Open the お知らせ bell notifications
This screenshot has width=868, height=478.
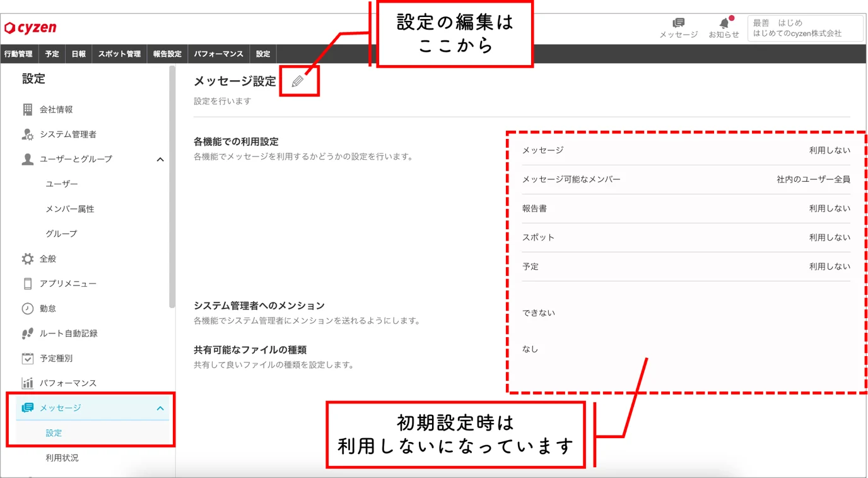(724, 23)
